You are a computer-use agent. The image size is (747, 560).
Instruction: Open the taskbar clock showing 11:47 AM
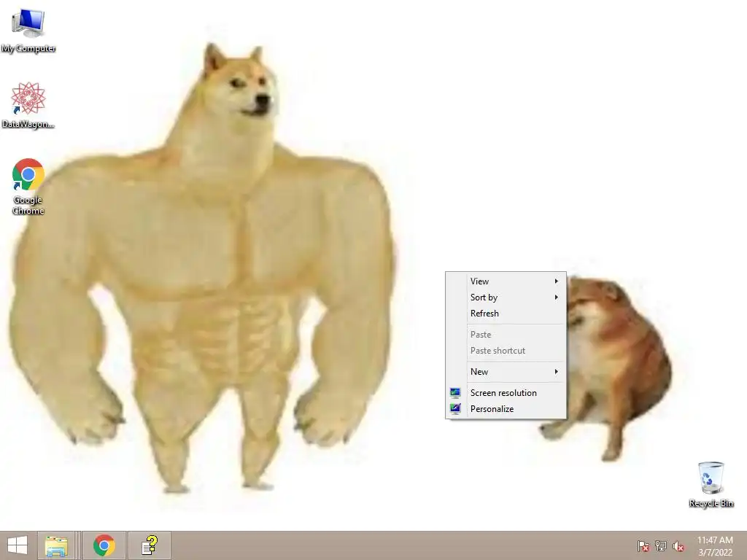(x=715, y=546)
